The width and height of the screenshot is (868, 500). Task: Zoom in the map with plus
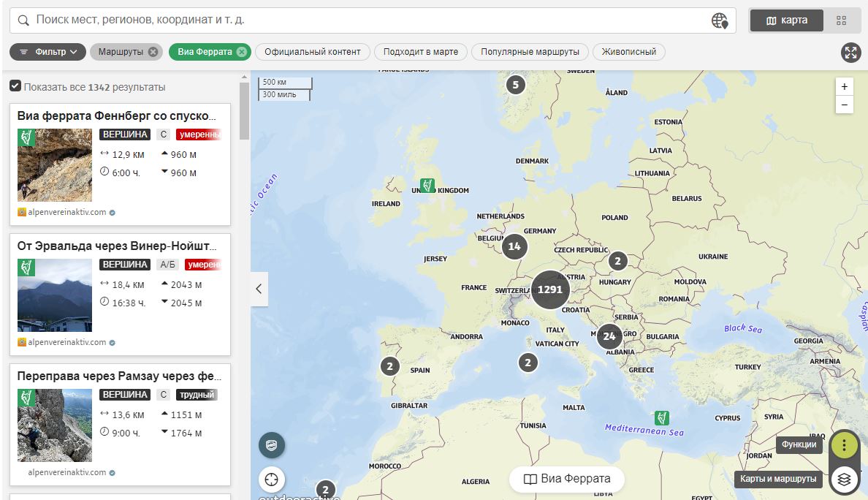click(x=844, y=86)
